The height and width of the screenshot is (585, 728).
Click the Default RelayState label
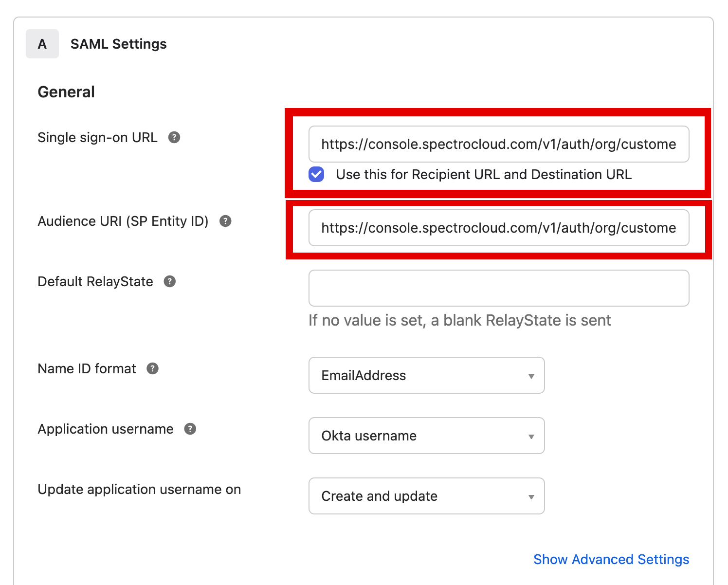coord(95,281)
